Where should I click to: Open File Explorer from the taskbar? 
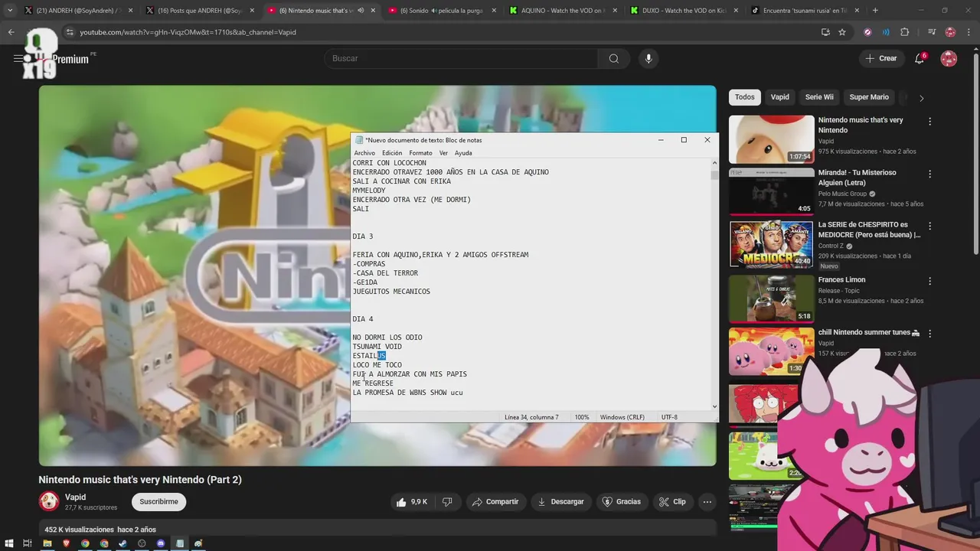pos(47,543)
